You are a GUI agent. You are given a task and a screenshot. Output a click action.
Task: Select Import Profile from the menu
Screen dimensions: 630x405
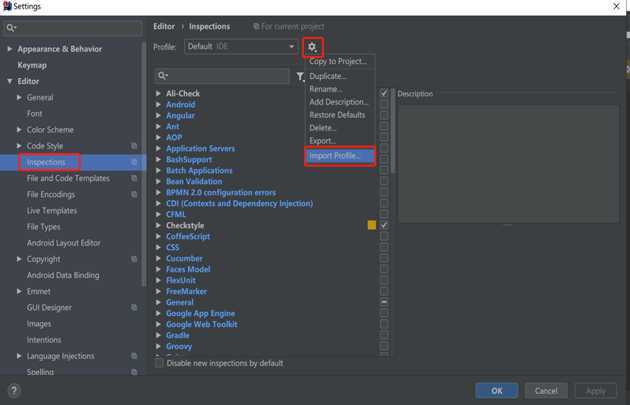point(340,156)
